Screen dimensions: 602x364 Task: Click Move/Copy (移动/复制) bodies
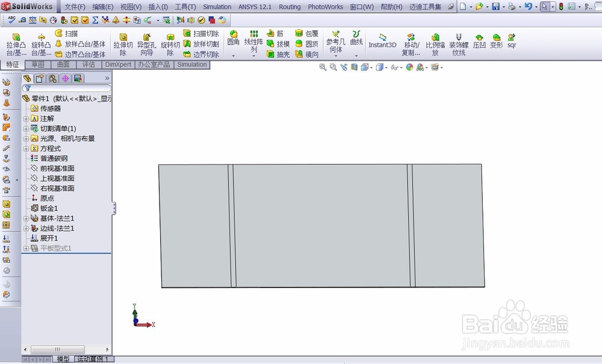tap(411, 45)
